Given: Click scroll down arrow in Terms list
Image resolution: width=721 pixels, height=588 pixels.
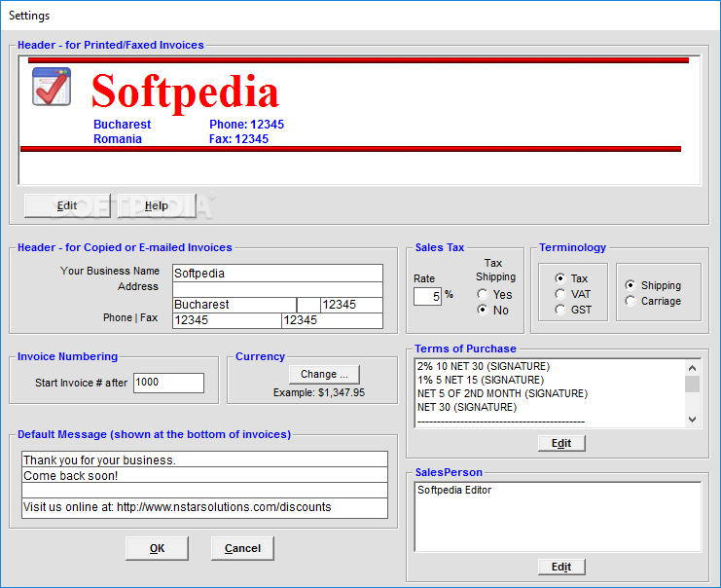Looking at the screenshot, I should click(x=692, y=420).
